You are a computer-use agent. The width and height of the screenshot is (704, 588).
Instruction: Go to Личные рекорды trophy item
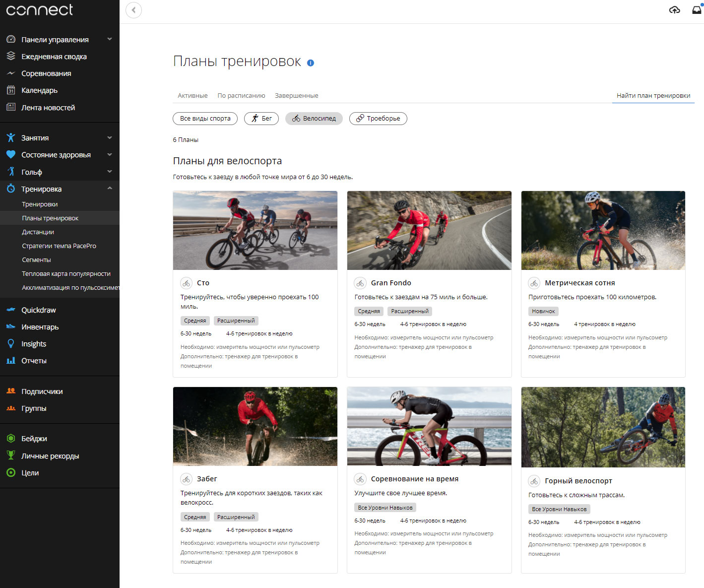point(50,456)
